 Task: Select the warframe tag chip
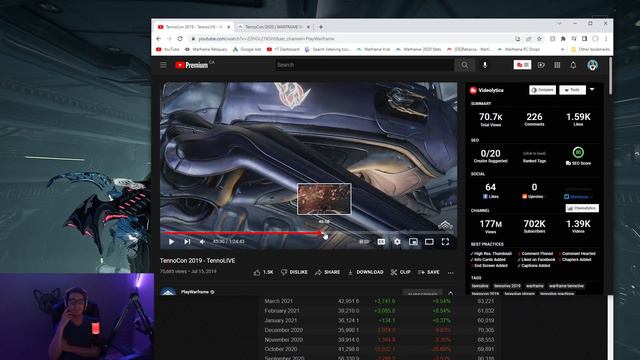coord(534,286)
